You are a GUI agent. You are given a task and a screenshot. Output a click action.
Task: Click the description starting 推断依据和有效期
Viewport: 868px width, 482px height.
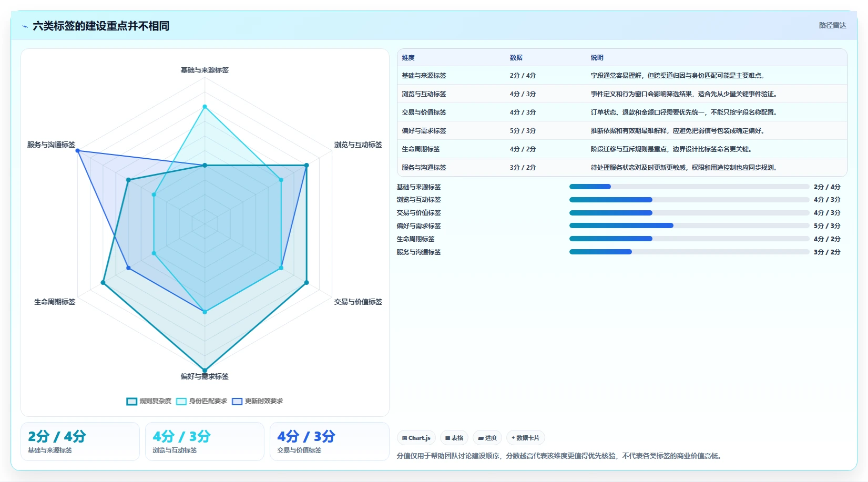point(678,131)
